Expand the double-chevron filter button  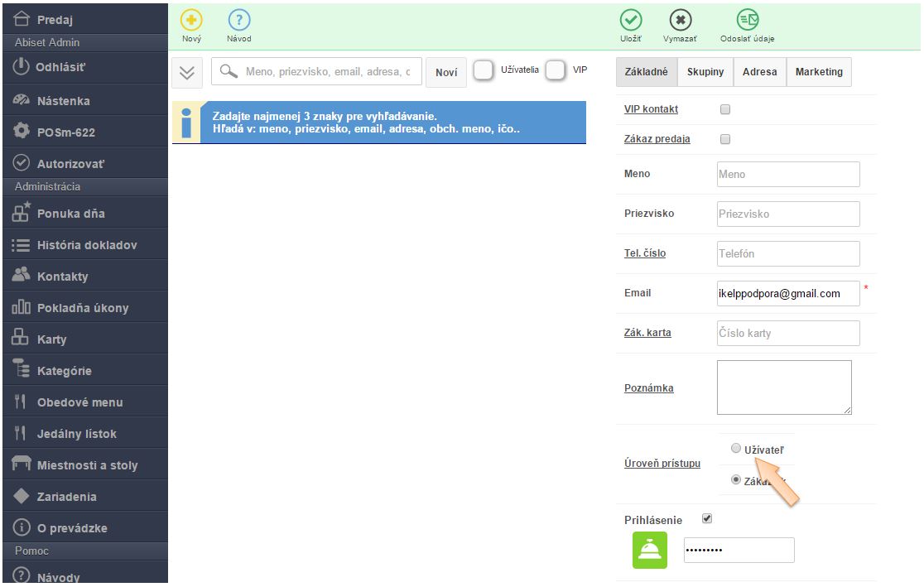pos(187,73)
